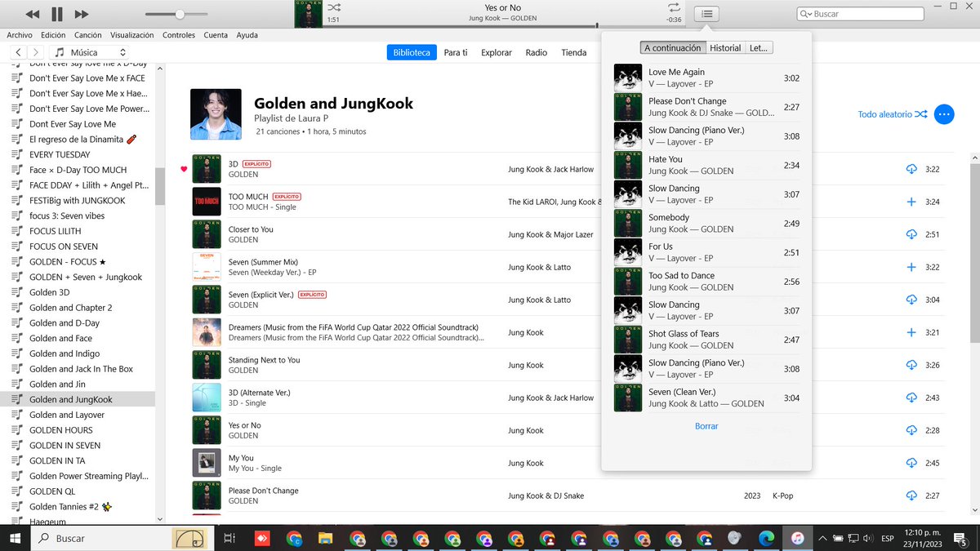Select the Historial tab
The width and height of the screenshot is (980, 551).
click(725, 48)
